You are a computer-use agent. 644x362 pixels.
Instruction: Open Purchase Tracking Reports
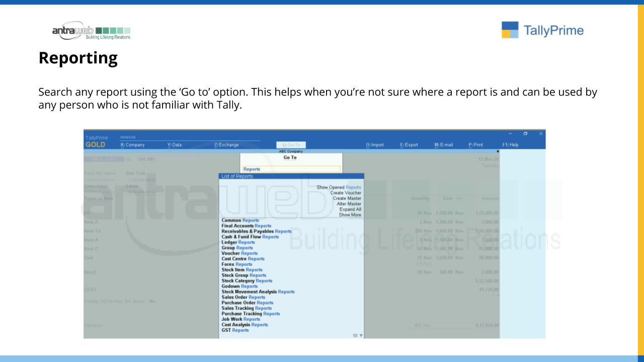click(251, 314)
